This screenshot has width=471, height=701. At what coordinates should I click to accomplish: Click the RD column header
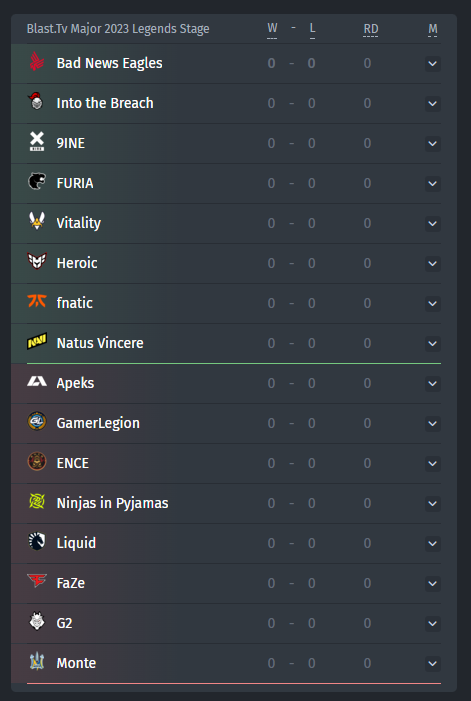click(370, 30)
